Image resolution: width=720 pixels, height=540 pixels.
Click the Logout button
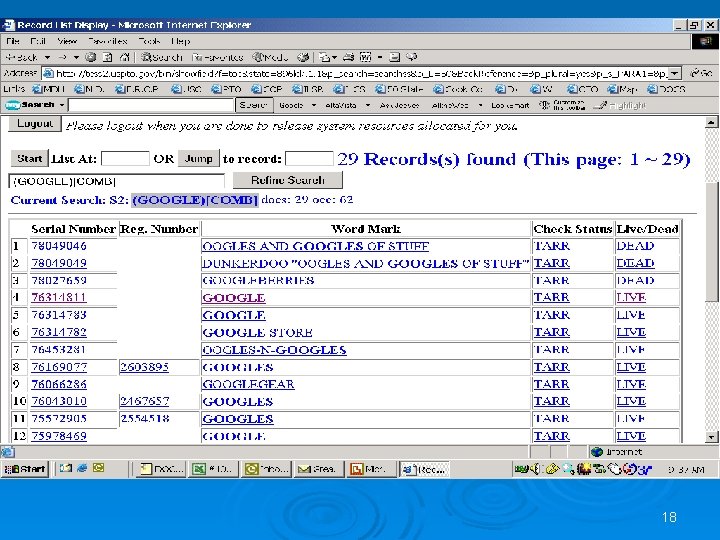click(35, 124)
